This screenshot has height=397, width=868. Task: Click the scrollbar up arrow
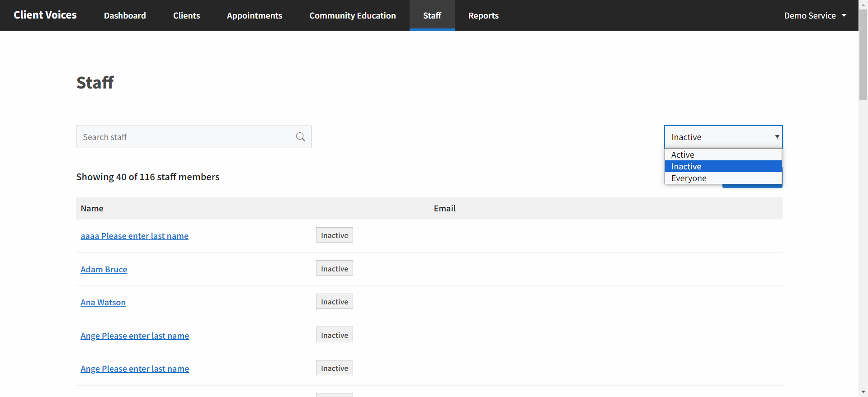click(x=863, y=4)
